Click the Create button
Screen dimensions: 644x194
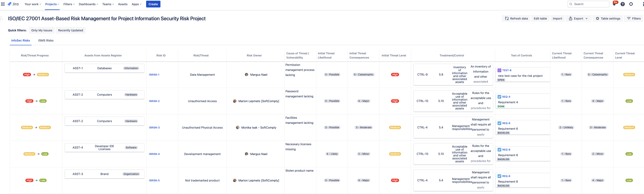pyautogui.click(x=153, y=4)
